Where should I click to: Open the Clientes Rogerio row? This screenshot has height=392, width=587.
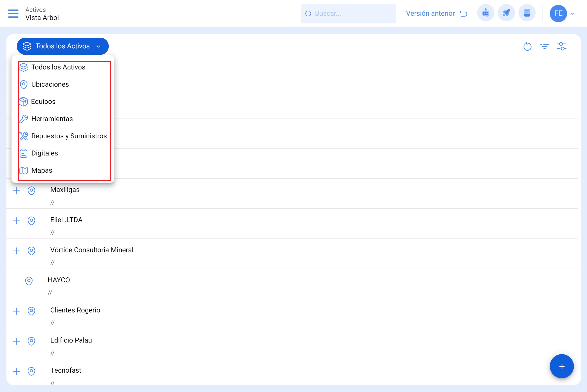(292, 314)
